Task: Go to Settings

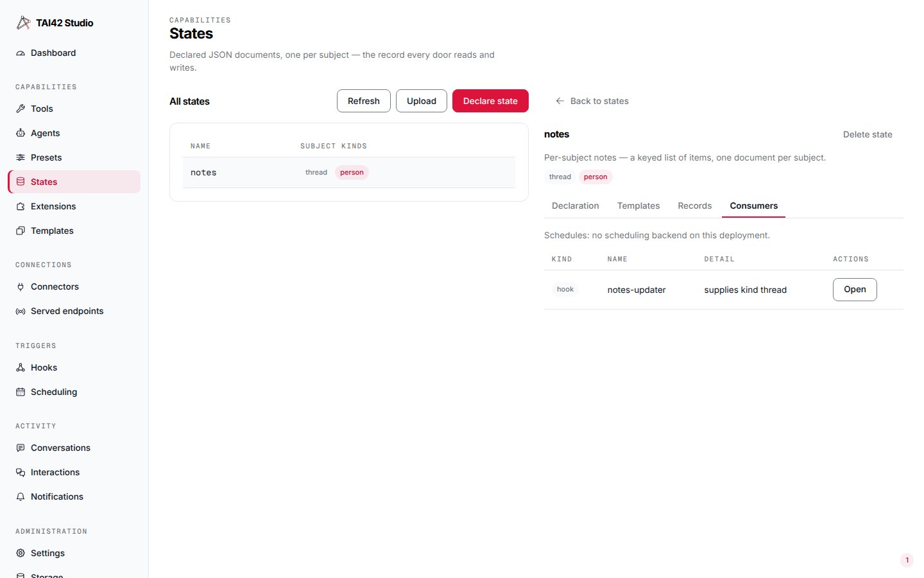Action: 74,554
